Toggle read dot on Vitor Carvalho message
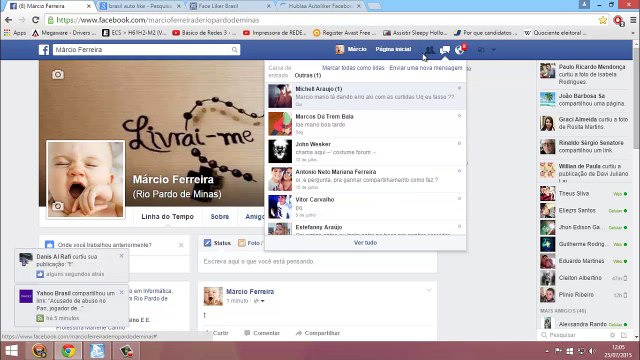Image resolution: width=640 pixels, height=360 pixels. [459, 199]
